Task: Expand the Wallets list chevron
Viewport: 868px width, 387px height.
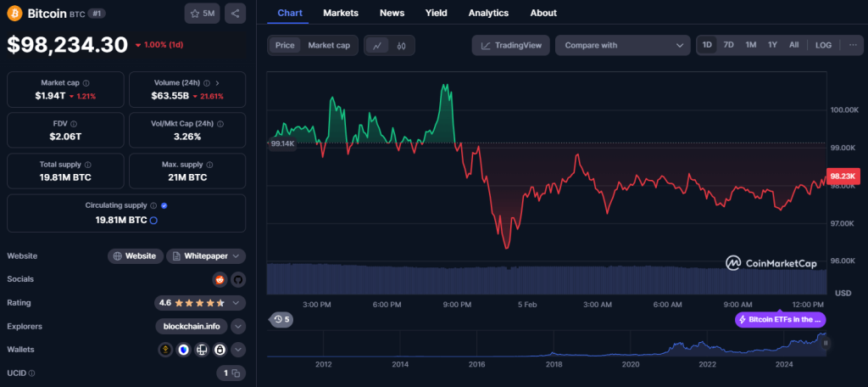Action: pos(238,350)
